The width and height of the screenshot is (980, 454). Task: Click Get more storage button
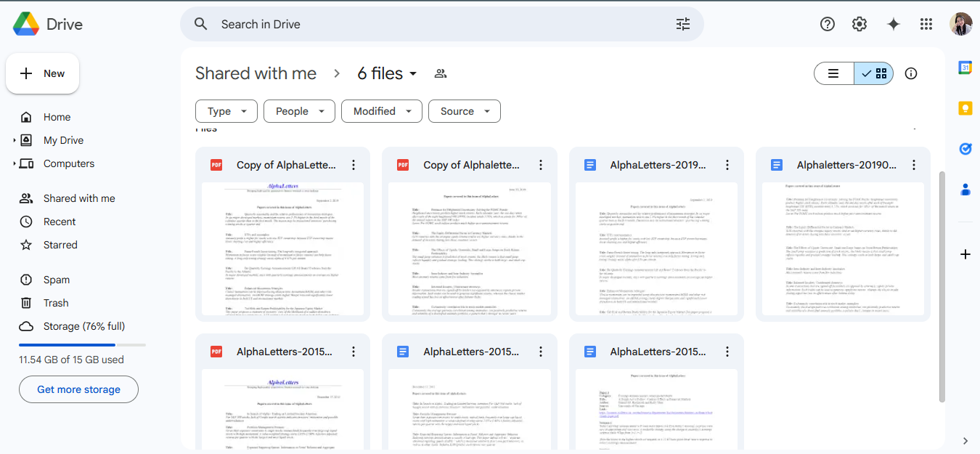click(x=78, y=389)
